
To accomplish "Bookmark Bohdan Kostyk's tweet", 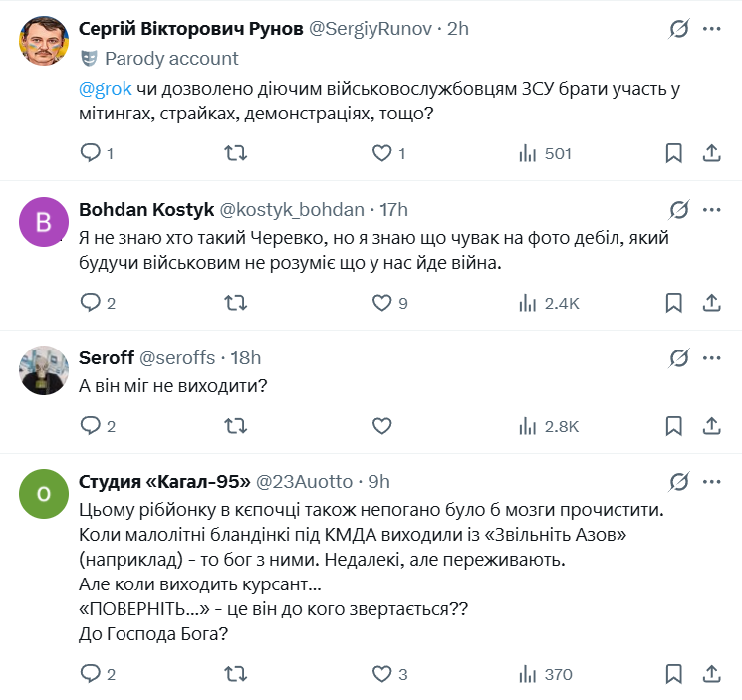I will point(673,303).
